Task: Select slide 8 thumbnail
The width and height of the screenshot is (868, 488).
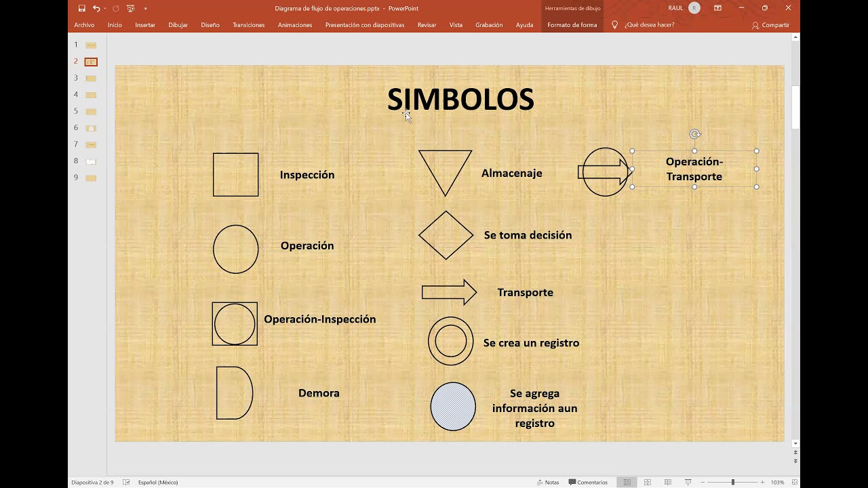Action: coord(91,161)
